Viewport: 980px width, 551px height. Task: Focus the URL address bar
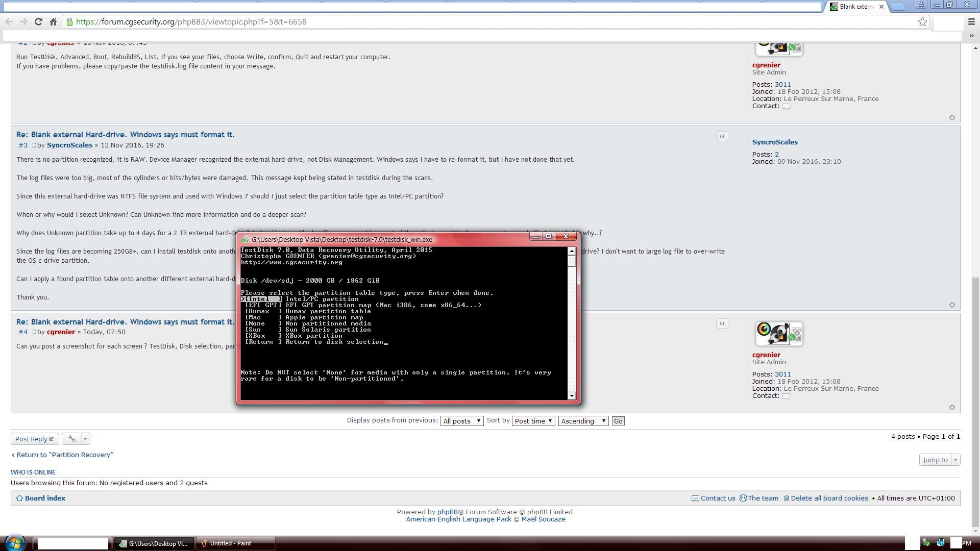click(490, 21)
